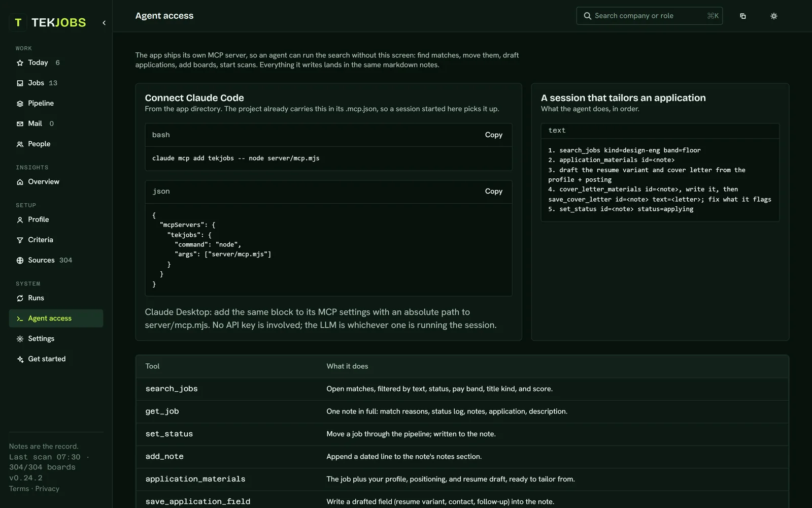The image size is (812, 508).
Task: Click the magnifier icon in search box
Action: [x=587, y=16]
